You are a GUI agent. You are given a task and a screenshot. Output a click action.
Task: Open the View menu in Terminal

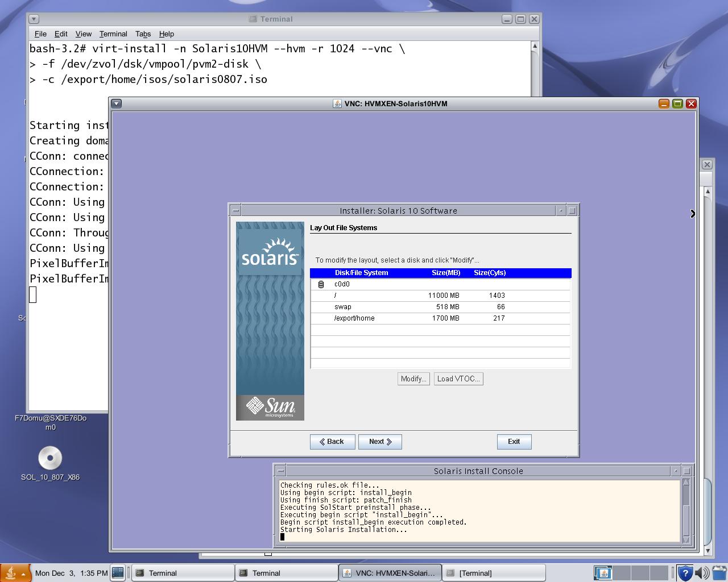[83, 34]
